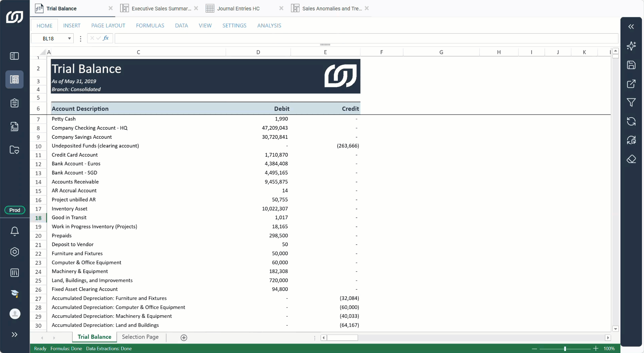Select the Trial Balance sheet tab
Viewport: 644px width, 353px height.
coord(94,337)
